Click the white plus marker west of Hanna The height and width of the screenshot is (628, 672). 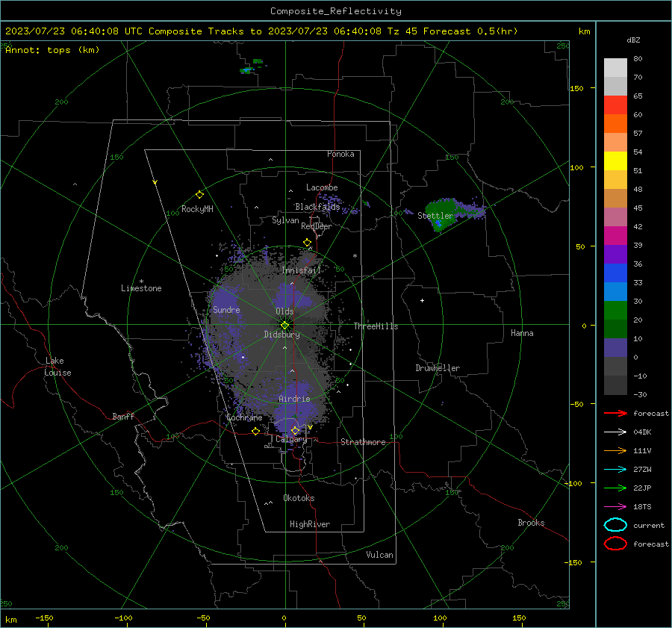422,300
